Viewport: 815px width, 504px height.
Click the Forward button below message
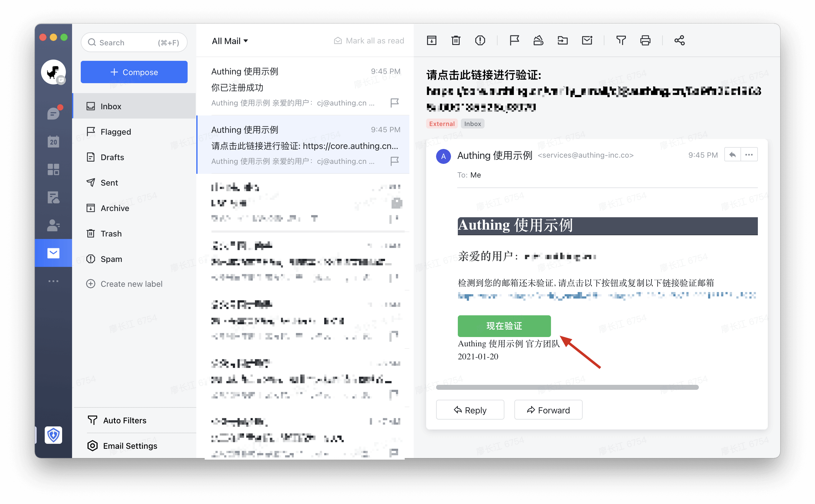click(x=548, y=410)
